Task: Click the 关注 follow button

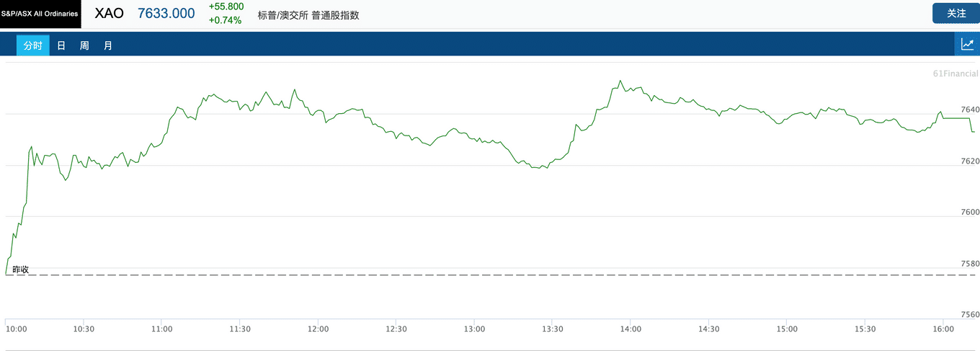Action: click(956, 13)
